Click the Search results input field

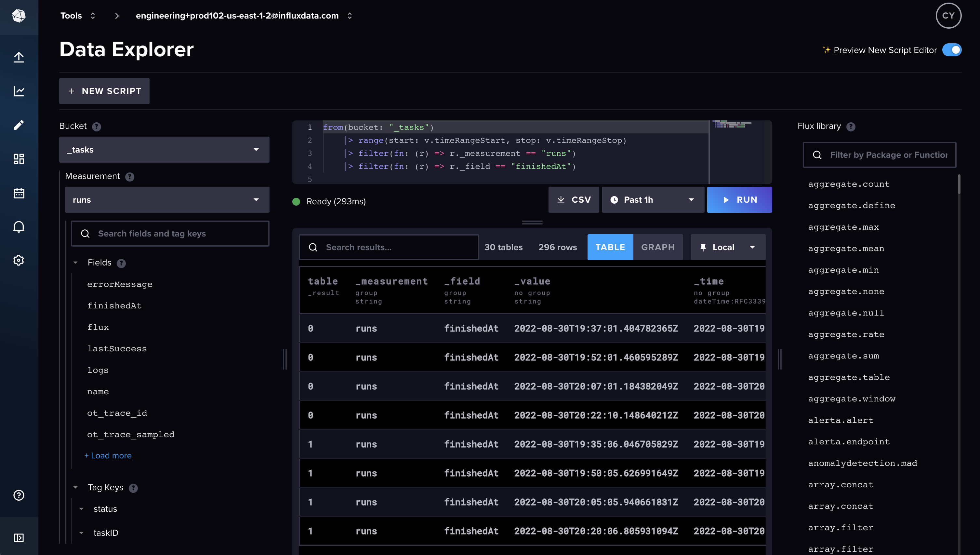point(389,247)
